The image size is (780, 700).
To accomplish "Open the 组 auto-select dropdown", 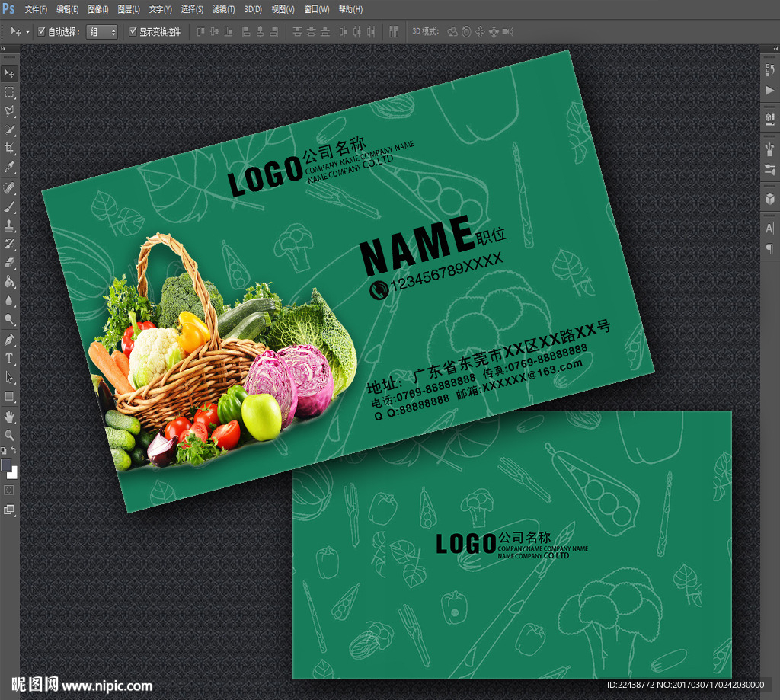I will coord(102,32).
